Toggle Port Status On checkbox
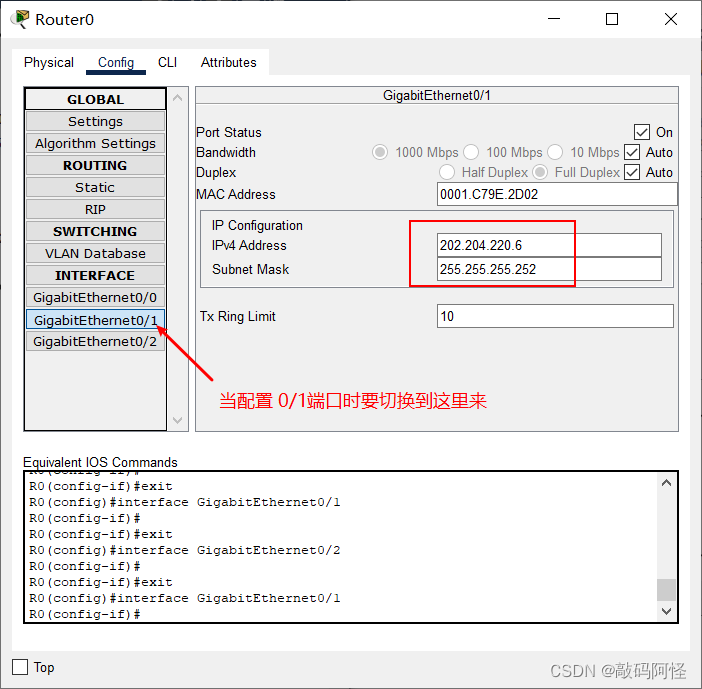The width and height of the screenshot is (702, 689). click(x=642, y=132)
